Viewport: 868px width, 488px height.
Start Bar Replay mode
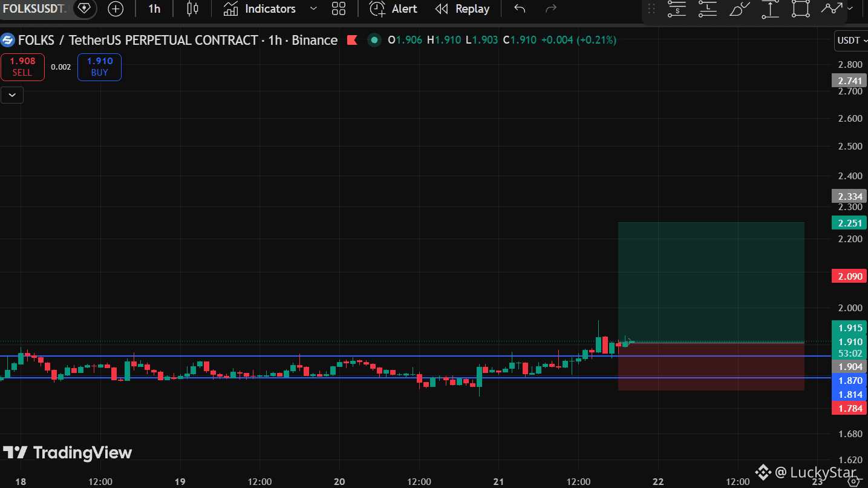[x=463, y=8]
